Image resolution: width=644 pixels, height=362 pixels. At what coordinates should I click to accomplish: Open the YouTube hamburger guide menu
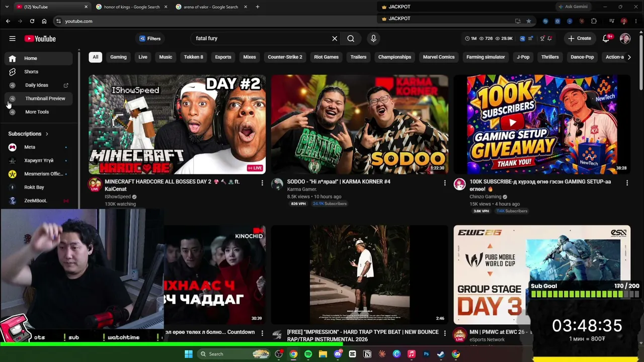pyautogui.click(x=12, y=39)
